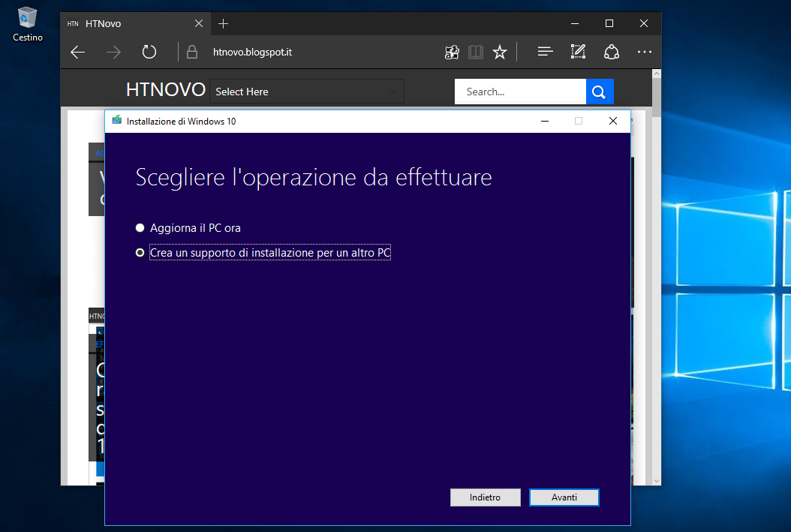
Task: Click the Edge share icon
Action: 612,52
